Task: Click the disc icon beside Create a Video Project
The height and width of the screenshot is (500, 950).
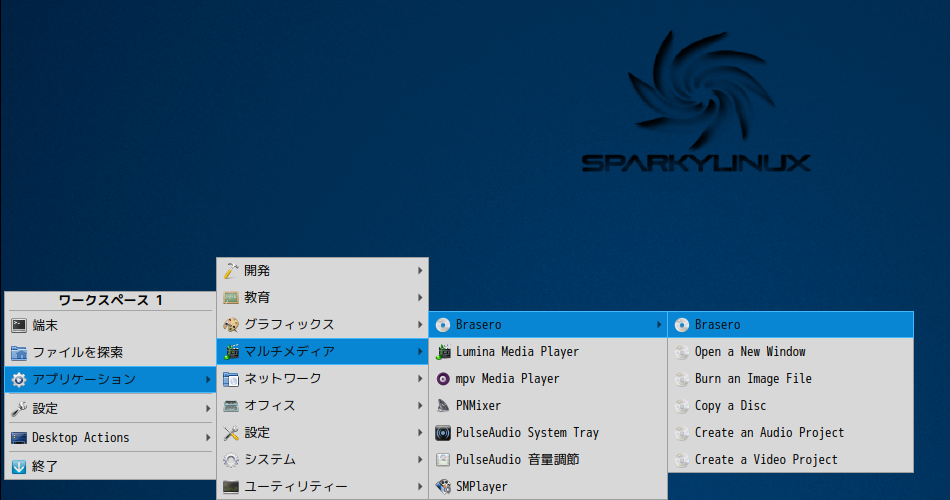Action: (x=682, y=460)
